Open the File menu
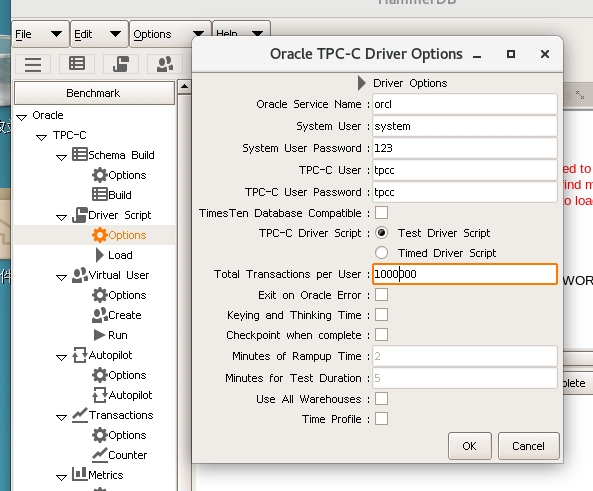This screenshot has width=593, height=491. [40, 34]
